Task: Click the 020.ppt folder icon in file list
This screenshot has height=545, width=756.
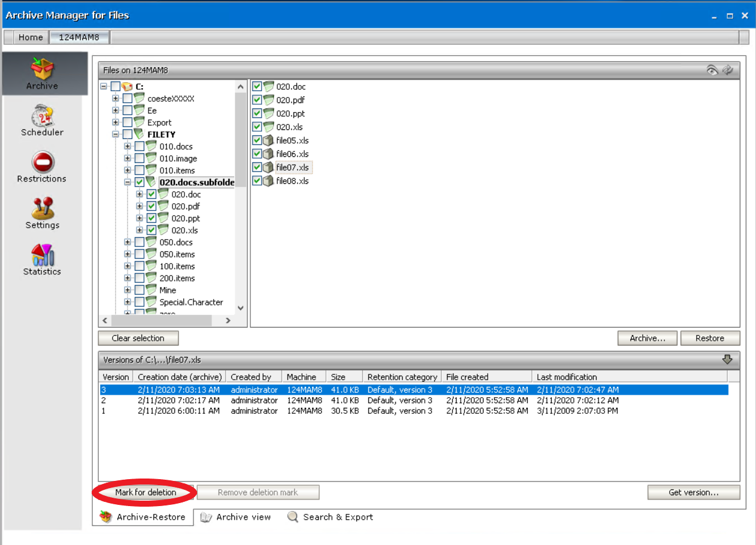Action: [268, 113]
